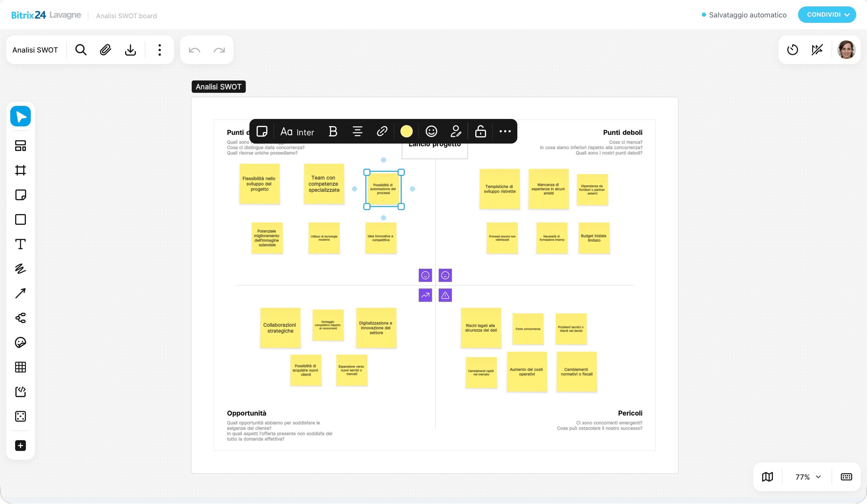Select the pen drawing tool

point(20,269)
